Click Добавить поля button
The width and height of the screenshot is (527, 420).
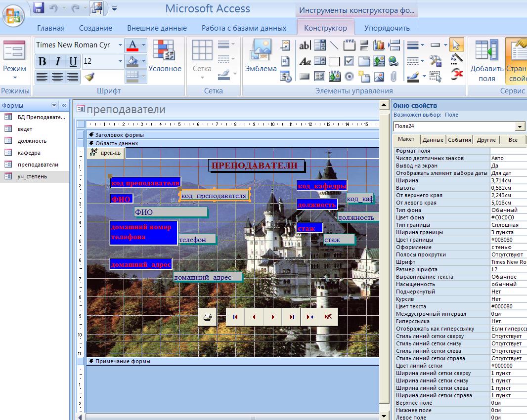pos(486,60)
